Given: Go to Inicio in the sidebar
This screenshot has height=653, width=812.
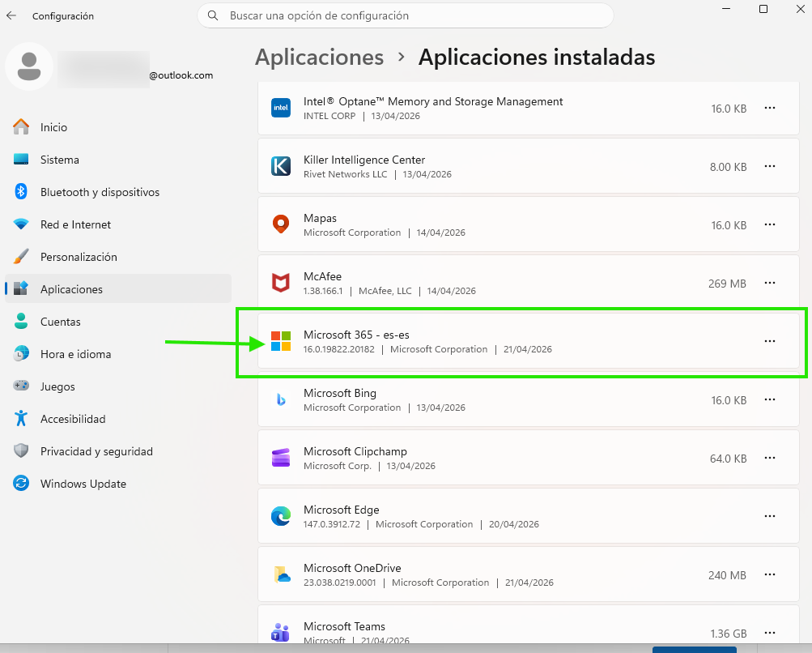Looking at the screenshot, I should 118,127.
